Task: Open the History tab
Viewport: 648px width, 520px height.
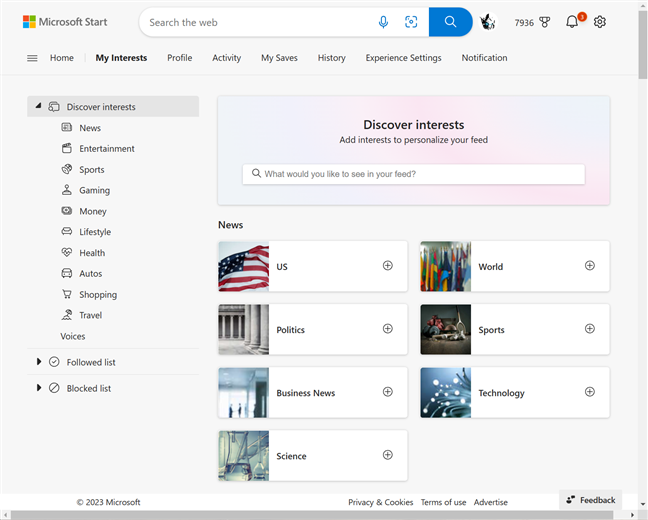Action: coord(331,58)
